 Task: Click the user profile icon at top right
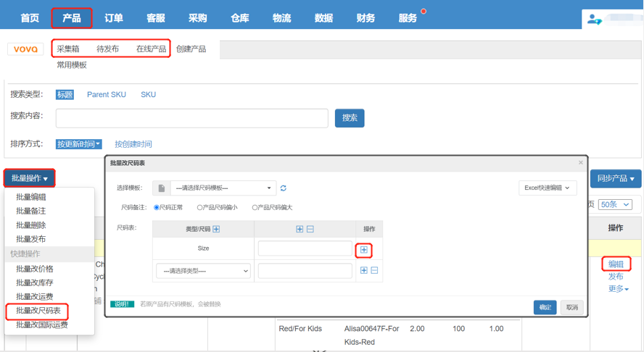point(595,20)
